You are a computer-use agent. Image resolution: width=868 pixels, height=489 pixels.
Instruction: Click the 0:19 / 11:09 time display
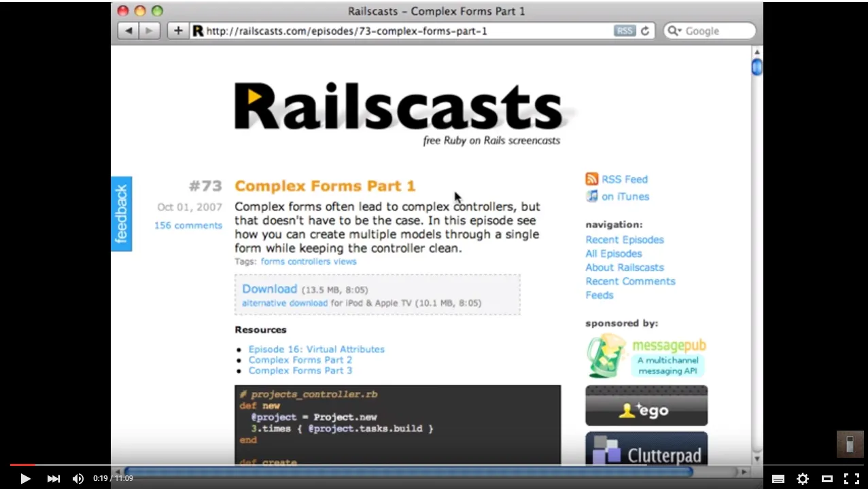[113, 479]
